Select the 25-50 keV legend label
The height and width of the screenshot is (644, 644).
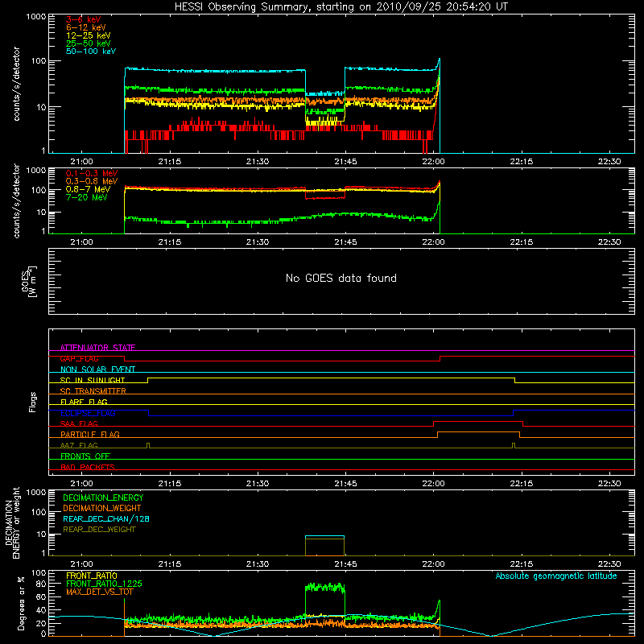click(89, 43)
